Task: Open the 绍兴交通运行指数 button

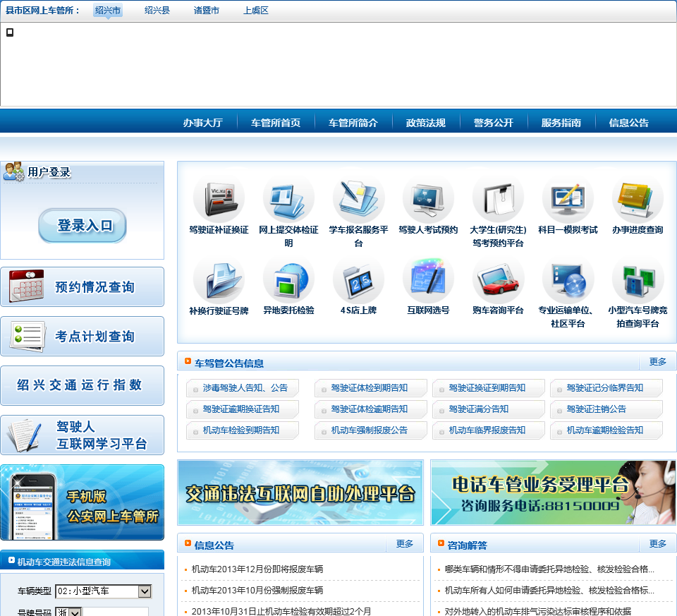Action: point(82,385)
